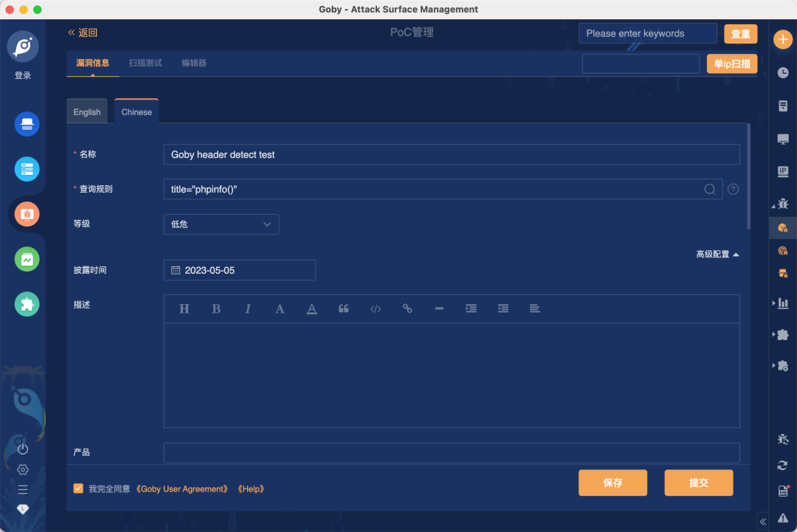Image resolution: width=797 pixels, height=532 pixels.
Task: Switch to the 漏洞信息 tab
Action: (92, 63)
